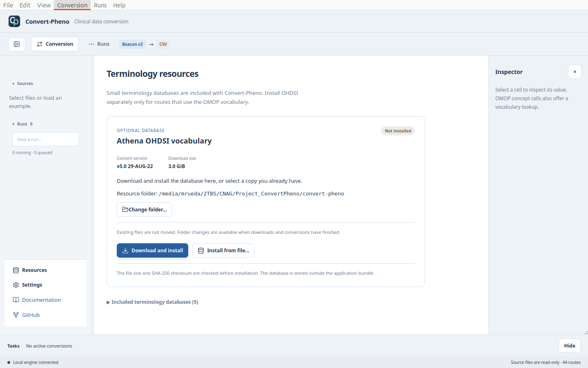The image size is (588, 368).
Task: Click the Not installed status badge
Action: [398, 131]
